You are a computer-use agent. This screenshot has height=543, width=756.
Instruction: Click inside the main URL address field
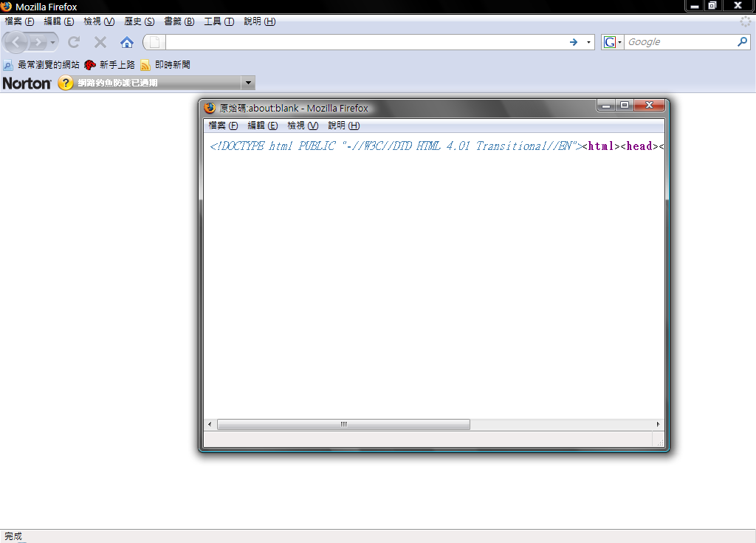[362, 42]
